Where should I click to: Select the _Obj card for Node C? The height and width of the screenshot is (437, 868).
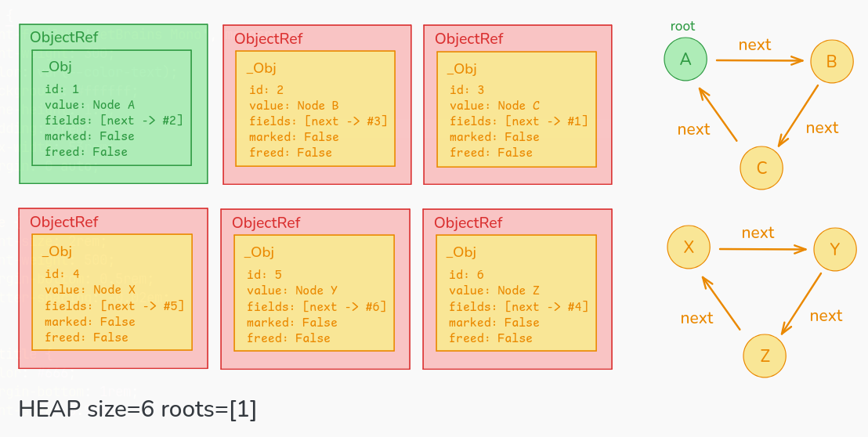click(517, 108)
